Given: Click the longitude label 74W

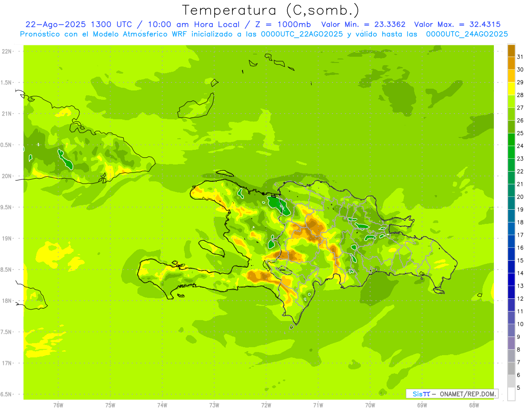Looking at the screenshot, I should 162,405.
